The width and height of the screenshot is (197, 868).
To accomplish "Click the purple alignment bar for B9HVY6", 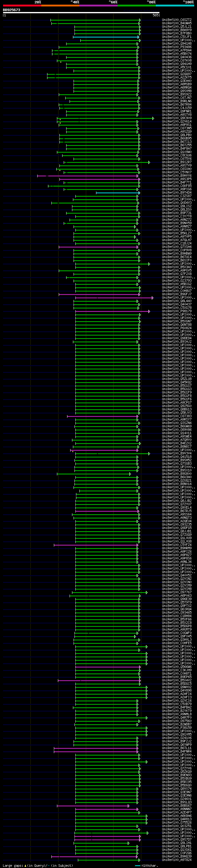I will [88, 176].
